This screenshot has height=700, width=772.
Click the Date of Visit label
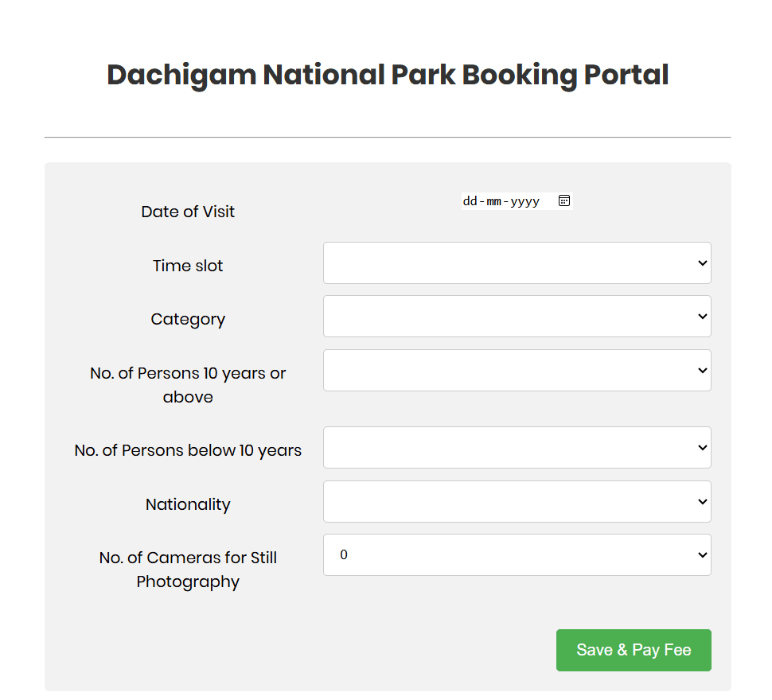[x=188, y=212]
